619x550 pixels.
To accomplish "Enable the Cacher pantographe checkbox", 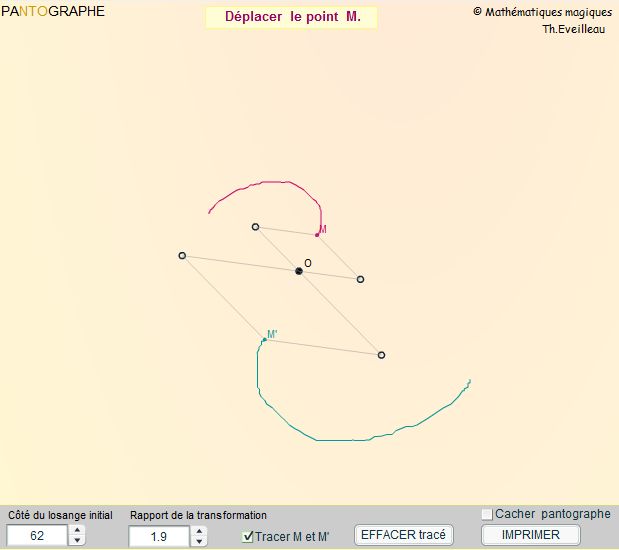I will pyautogui.click(x=487, y=514).
